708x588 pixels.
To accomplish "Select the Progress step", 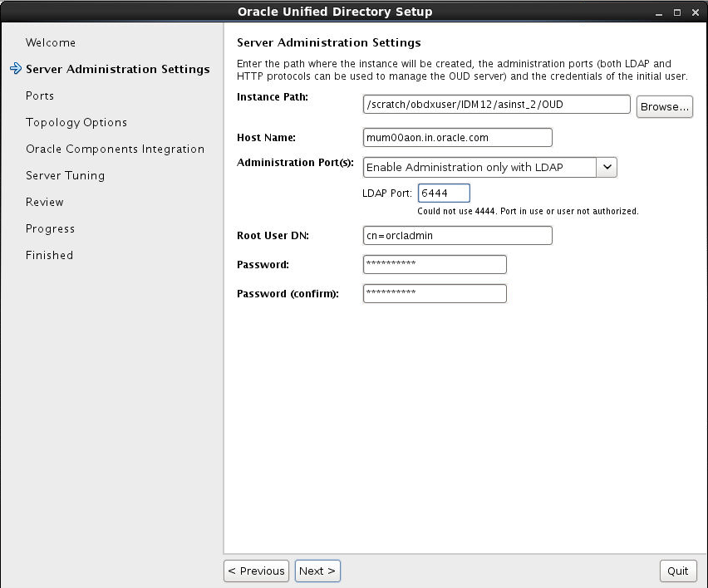I will 50,228.
